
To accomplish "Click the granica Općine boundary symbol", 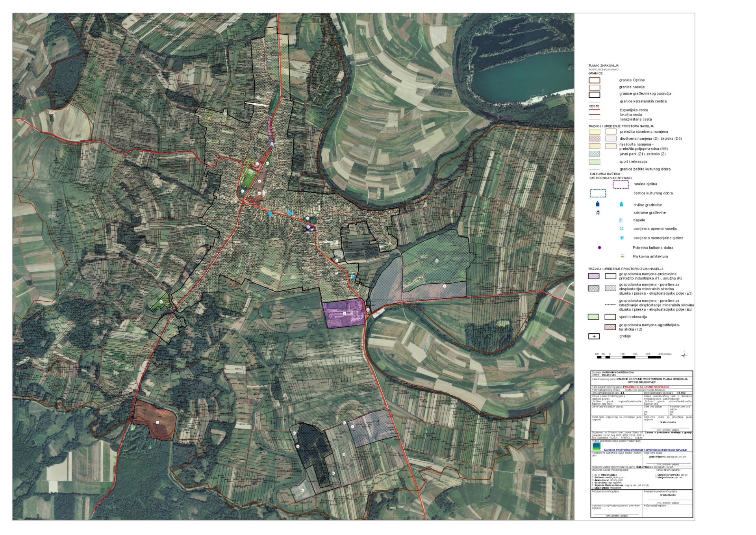I will 594,80.
